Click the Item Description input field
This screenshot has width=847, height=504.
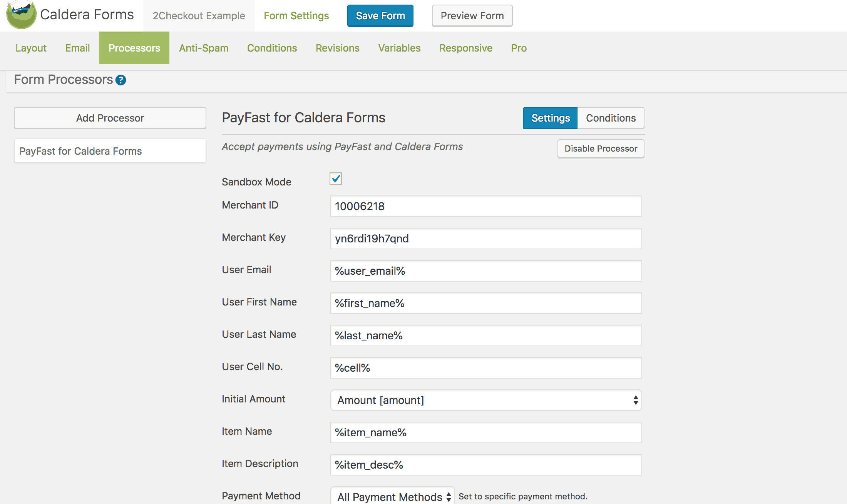pos(486,465)
